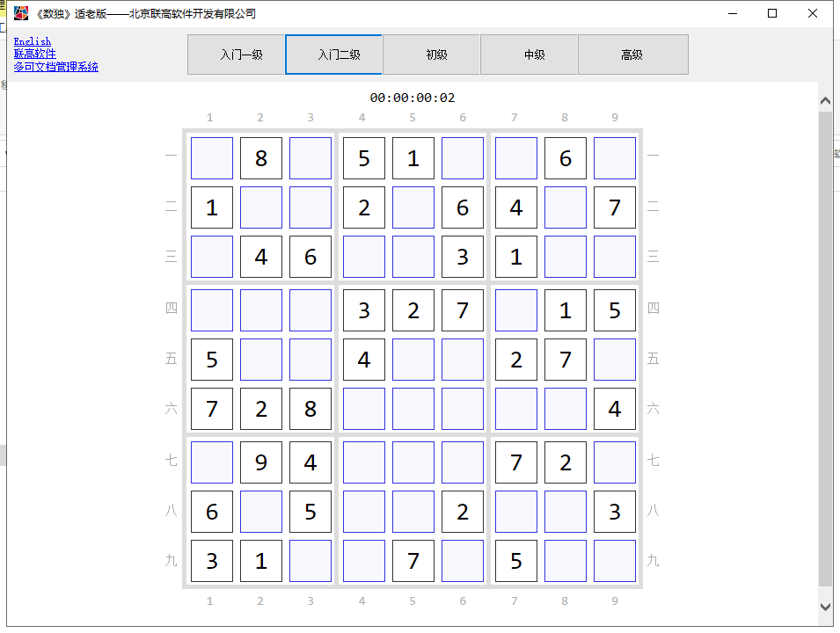The image size is (840, 633).
Task: Select the 入门一级 difficulty button
Action: point(236,55)
